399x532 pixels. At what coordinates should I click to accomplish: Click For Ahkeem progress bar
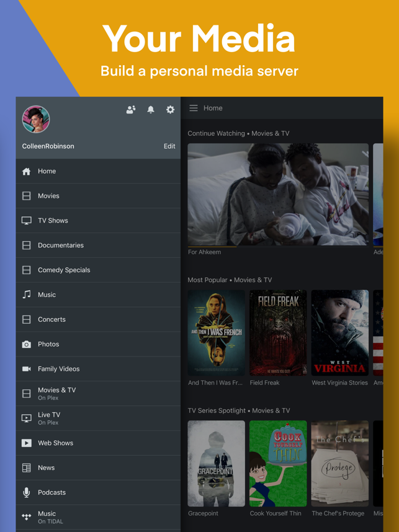point(278,246)
